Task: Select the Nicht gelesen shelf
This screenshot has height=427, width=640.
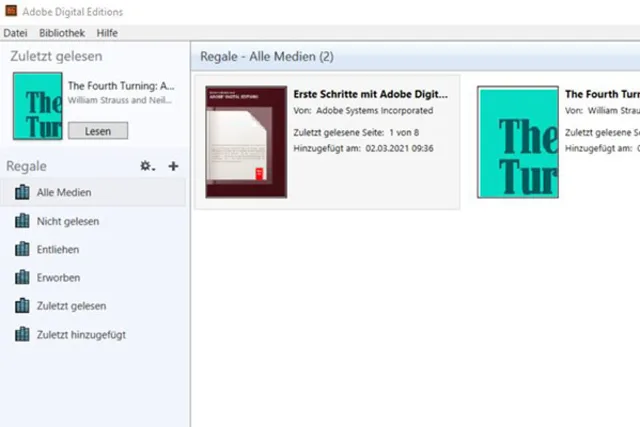Action: [x=93, y=221]
